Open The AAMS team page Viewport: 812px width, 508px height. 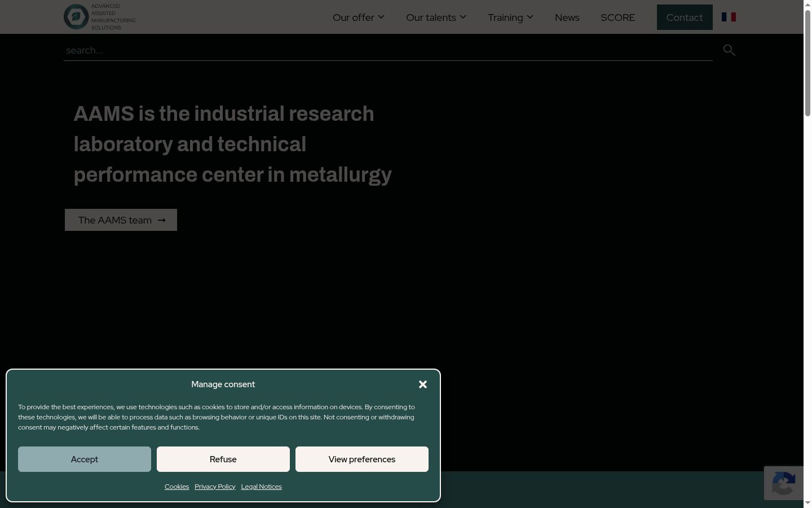click(121, 220)
